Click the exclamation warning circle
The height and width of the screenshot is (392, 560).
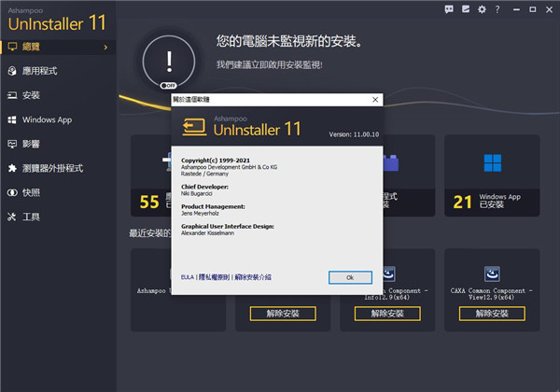coord(169,62)
